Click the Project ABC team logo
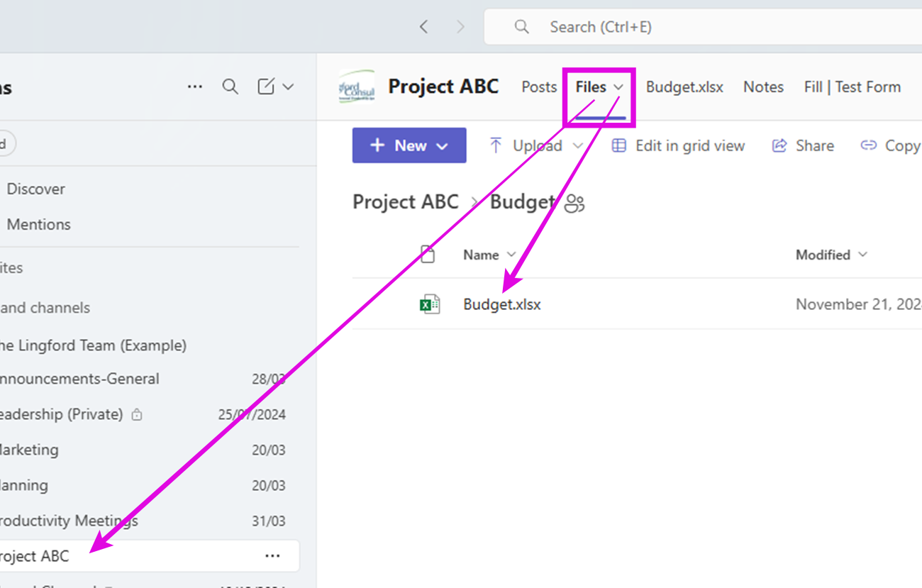This screenshot has height=588, width=922. coord(356,87)
